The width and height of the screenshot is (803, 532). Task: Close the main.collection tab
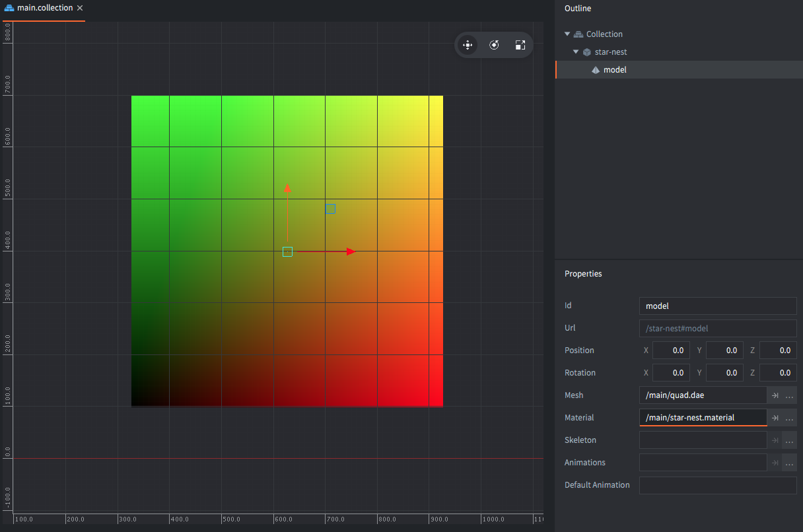pos(80,8)
